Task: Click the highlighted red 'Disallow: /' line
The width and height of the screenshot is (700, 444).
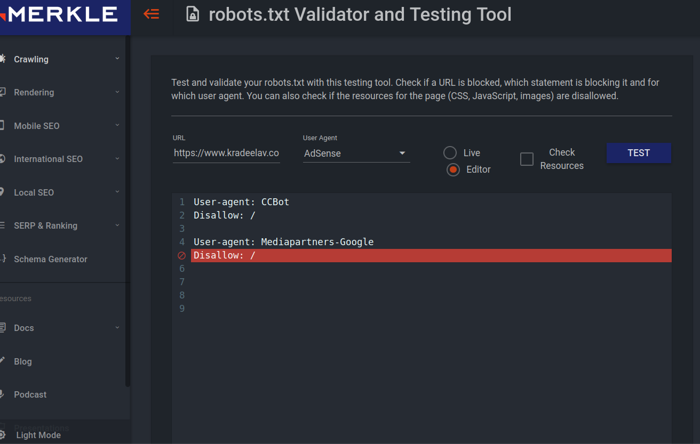Action: point(431,256)
